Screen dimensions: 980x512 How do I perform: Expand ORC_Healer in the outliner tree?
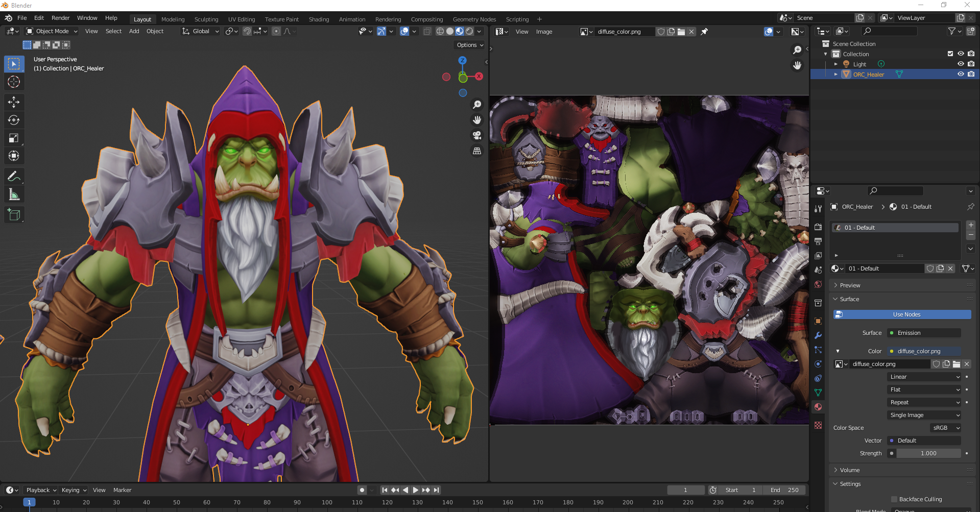[836, 74]
